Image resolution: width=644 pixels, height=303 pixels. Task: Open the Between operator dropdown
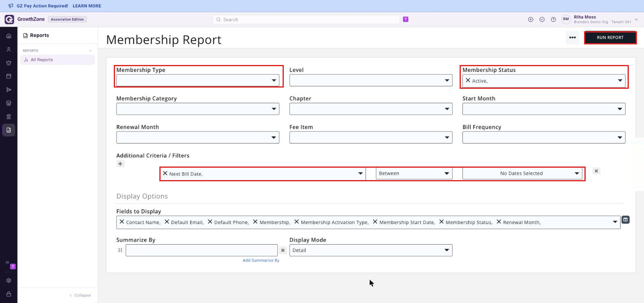pos(414,173)
